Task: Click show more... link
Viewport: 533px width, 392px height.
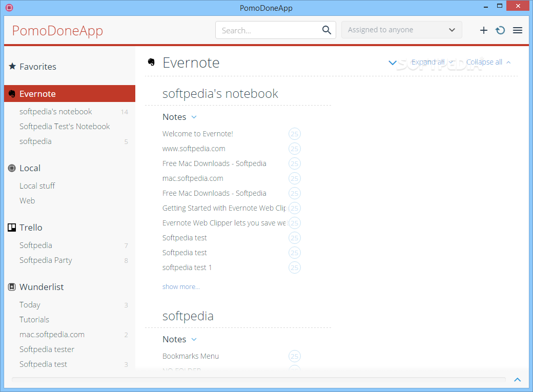Action: pyautogui.click(x=181, y=286)
